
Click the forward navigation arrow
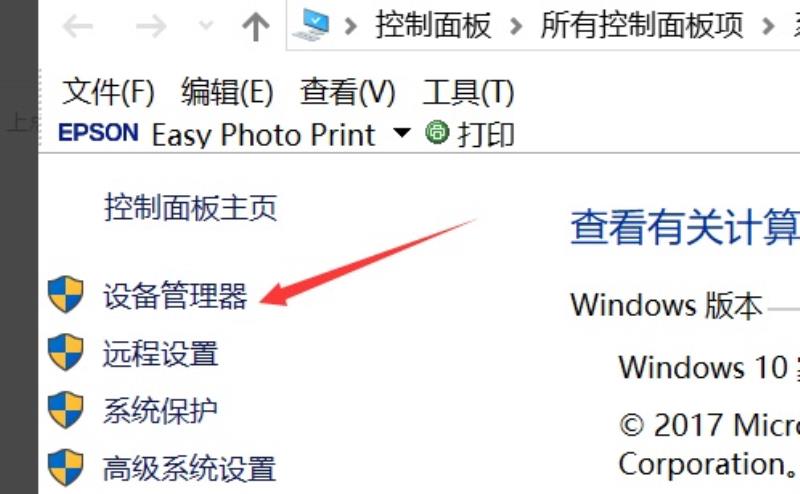click(152, 26)
